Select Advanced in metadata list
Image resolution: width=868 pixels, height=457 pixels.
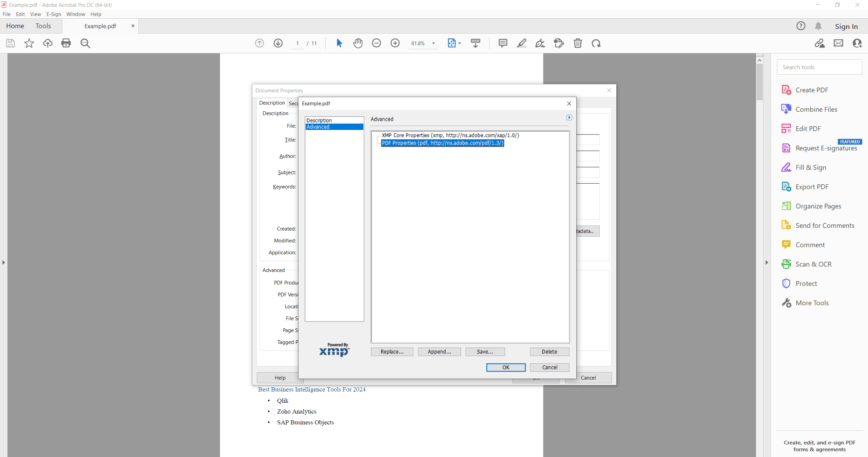pos(334,127)
